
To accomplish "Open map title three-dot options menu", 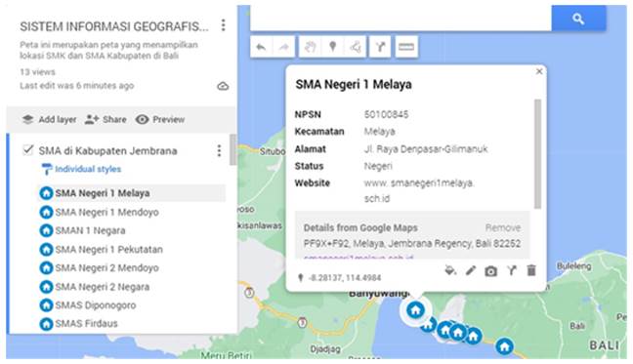I will (x=224, y=25).
